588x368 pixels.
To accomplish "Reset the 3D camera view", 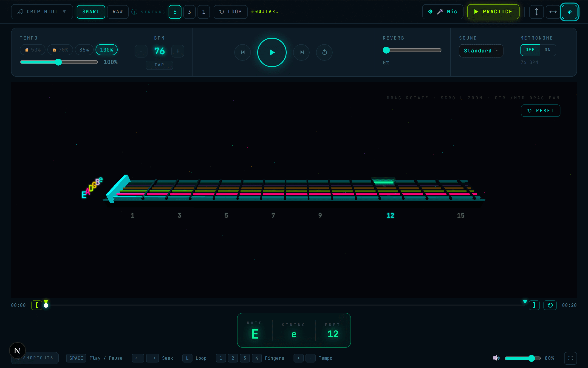I will pos(541,111).
